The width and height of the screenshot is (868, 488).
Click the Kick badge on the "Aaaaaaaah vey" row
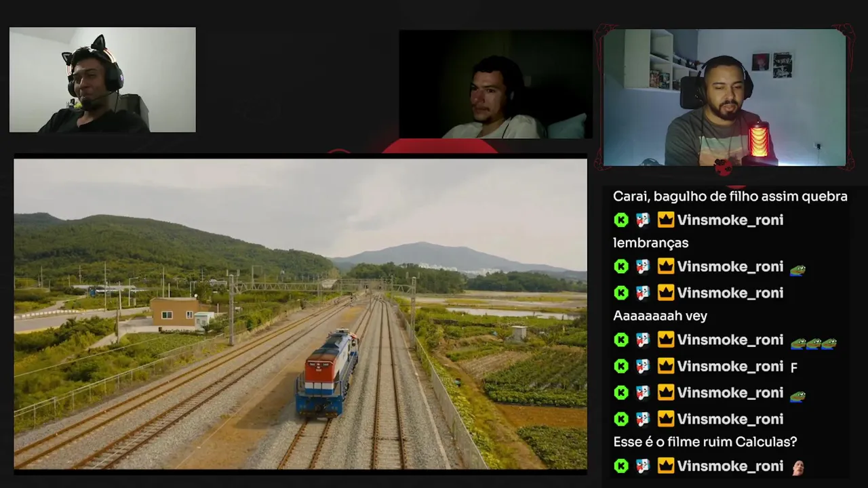(621, 293)
